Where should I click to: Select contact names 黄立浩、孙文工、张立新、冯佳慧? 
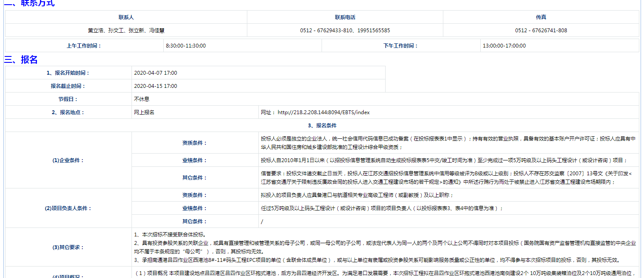tap(126, 31)
